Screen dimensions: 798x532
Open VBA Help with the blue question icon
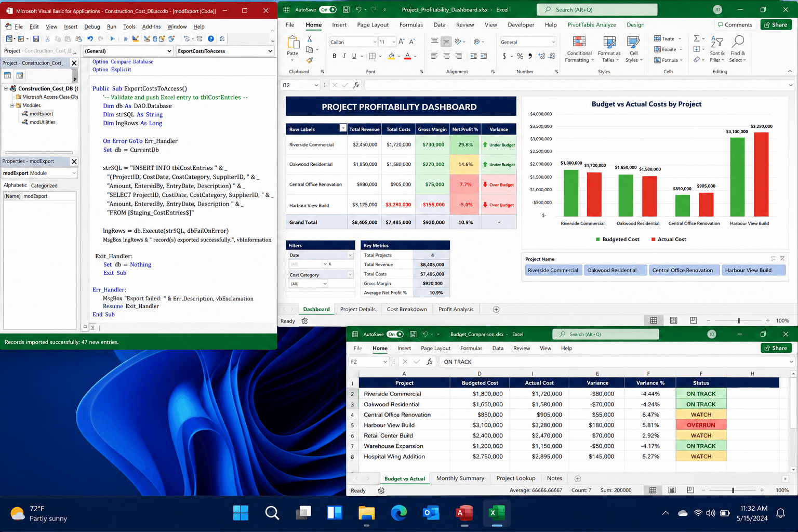(x=210, y=39)
